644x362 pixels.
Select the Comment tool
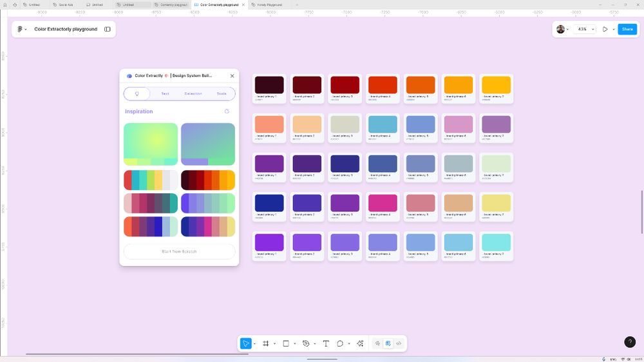[340, 343]
